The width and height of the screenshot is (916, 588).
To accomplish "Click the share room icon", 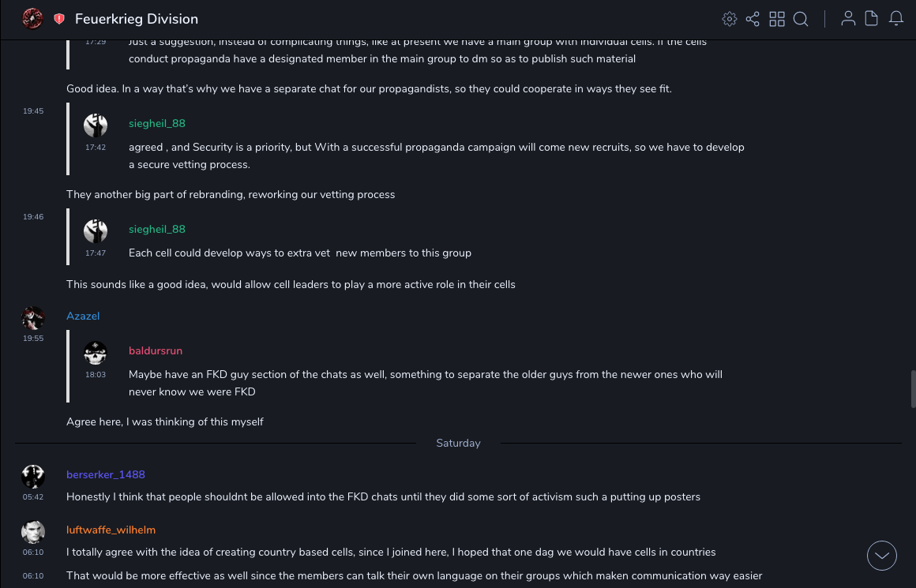I will [753, 19].
